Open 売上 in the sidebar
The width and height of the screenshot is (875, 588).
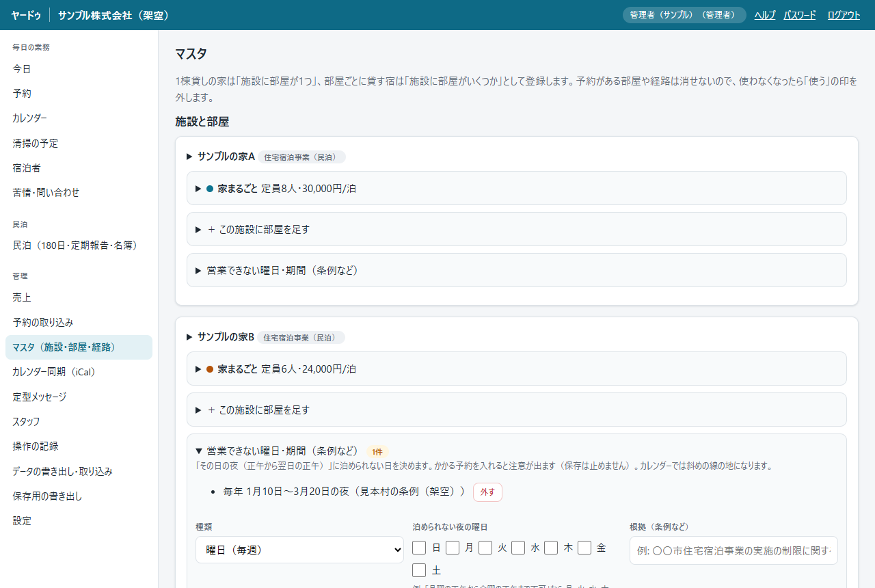(x=79, y=297)
